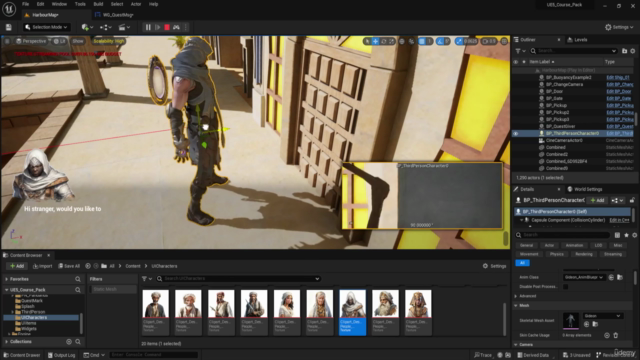Activate the select objects cursor tool in viewport

tap(367, 41)
